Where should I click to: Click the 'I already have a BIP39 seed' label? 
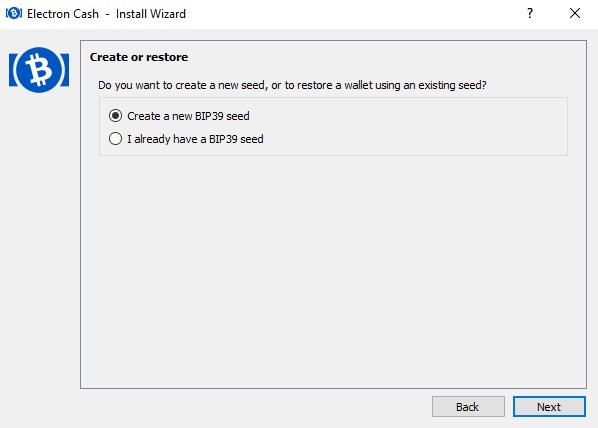pyautogui.click(x=195, y=139)
